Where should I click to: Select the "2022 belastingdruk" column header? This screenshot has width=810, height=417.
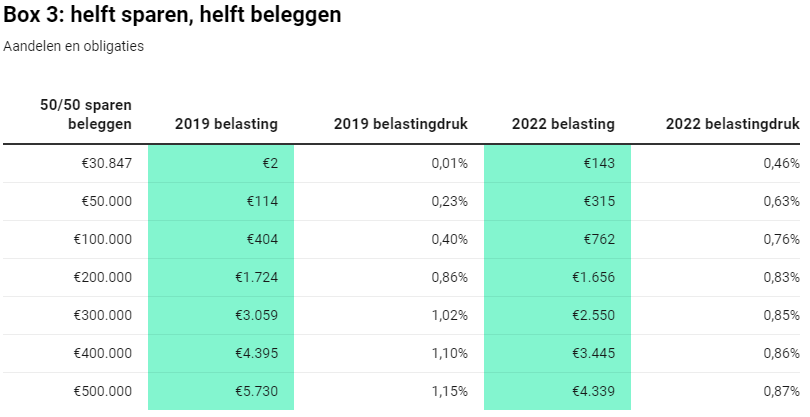coord(732,124)
